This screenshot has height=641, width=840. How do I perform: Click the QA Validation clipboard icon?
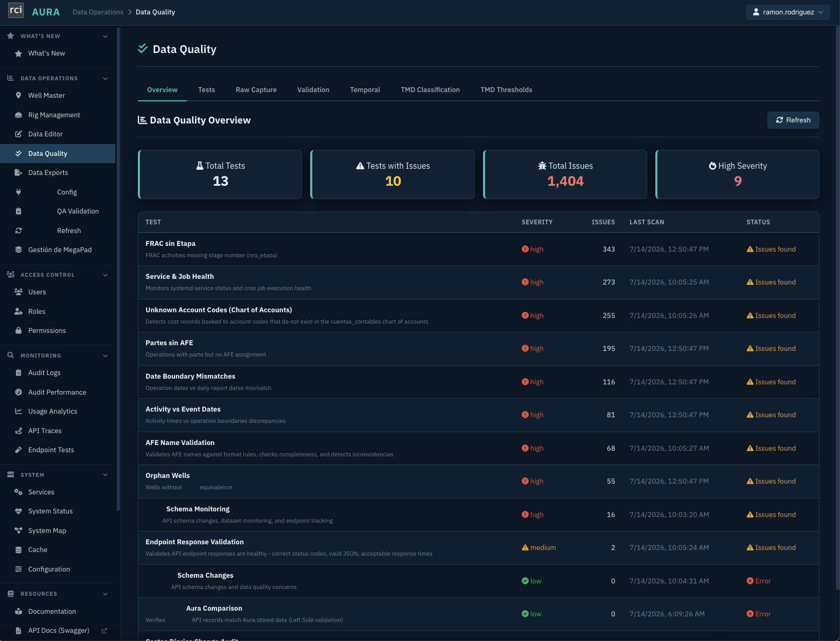tap(19, 211)
